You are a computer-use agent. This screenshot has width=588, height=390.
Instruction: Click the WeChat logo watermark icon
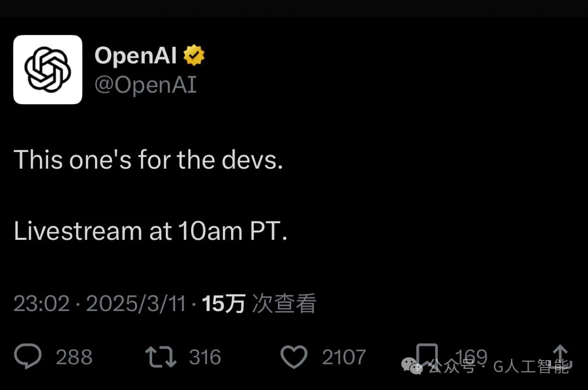point(413,366)
